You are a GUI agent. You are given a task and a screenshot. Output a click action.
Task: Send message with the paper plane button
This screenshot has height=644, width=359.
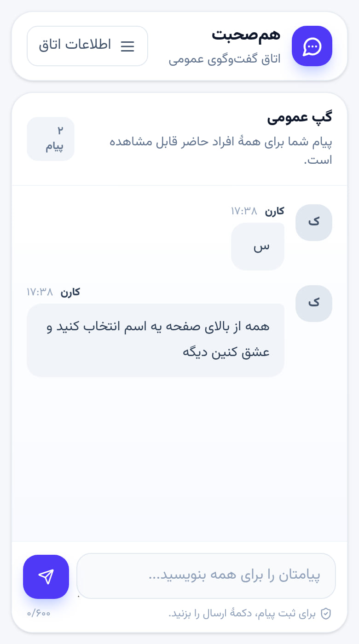click(46, 577)
